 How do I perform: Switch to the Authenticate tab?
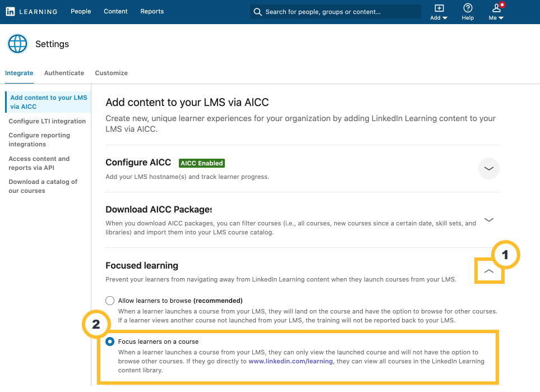pos(64,73)
